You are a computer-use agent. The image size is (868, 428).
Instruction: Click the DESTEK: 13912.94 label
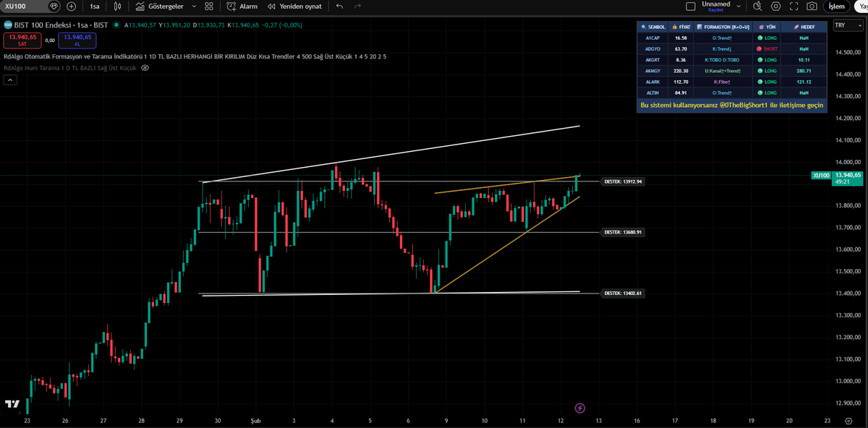[624, 181]
